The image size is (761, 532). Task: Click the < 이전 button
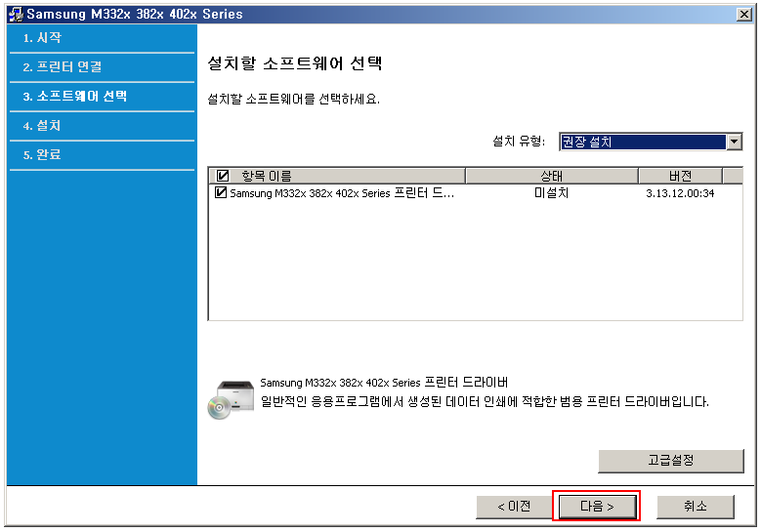(x=515, y=507)
